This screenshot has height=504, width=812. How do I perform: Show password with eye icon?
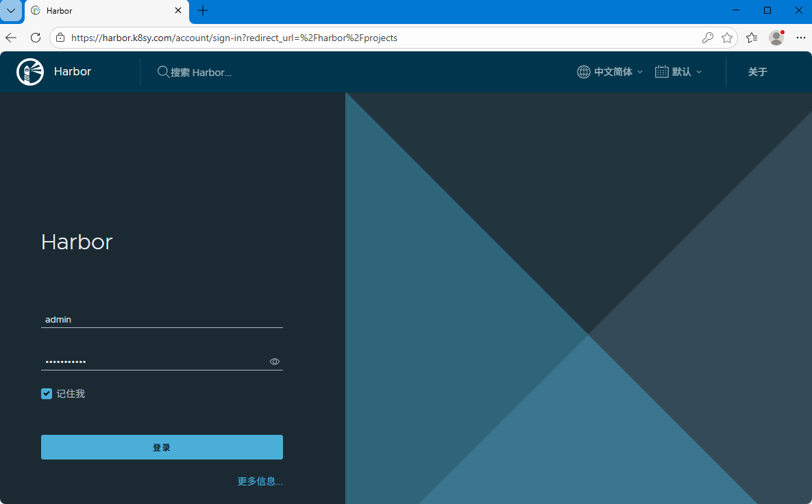[275, 362]
